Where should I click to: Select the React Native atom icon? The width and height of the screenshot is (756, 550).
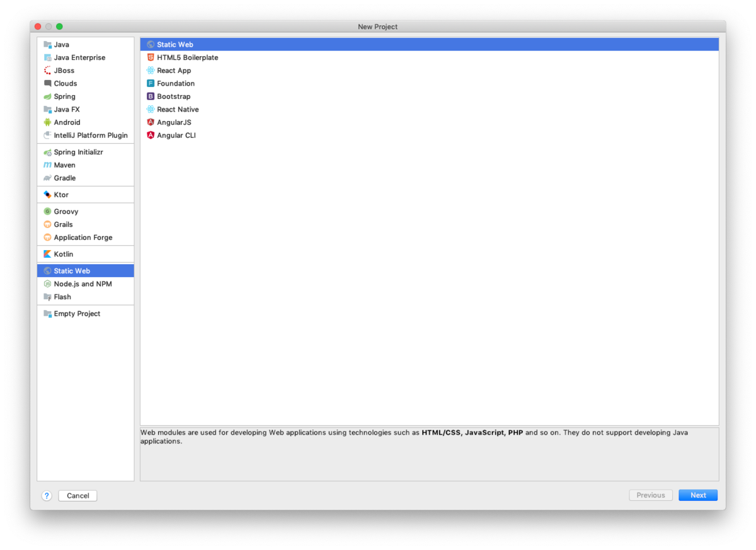pyautogui.click(x=151, y=110)
